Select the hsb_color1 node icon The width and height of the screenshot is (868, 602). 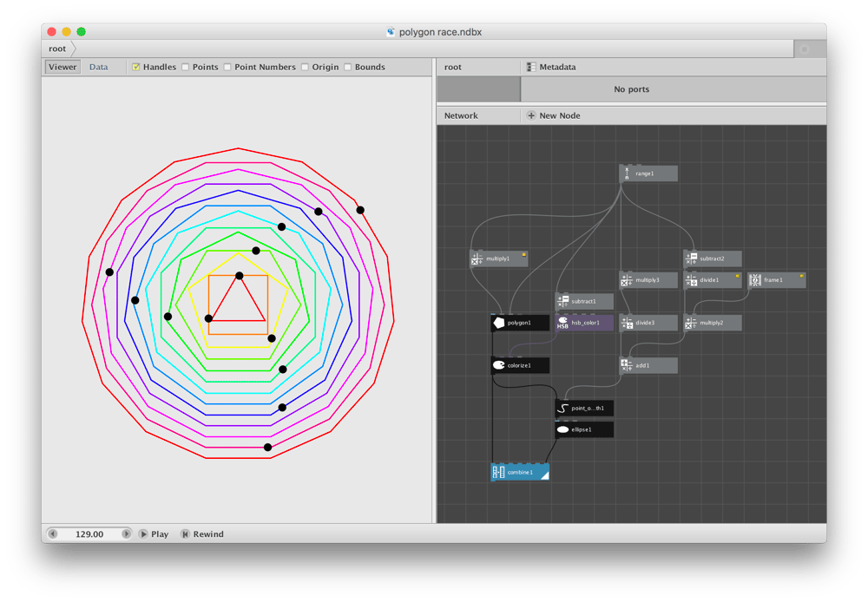(x=562, y=323)
